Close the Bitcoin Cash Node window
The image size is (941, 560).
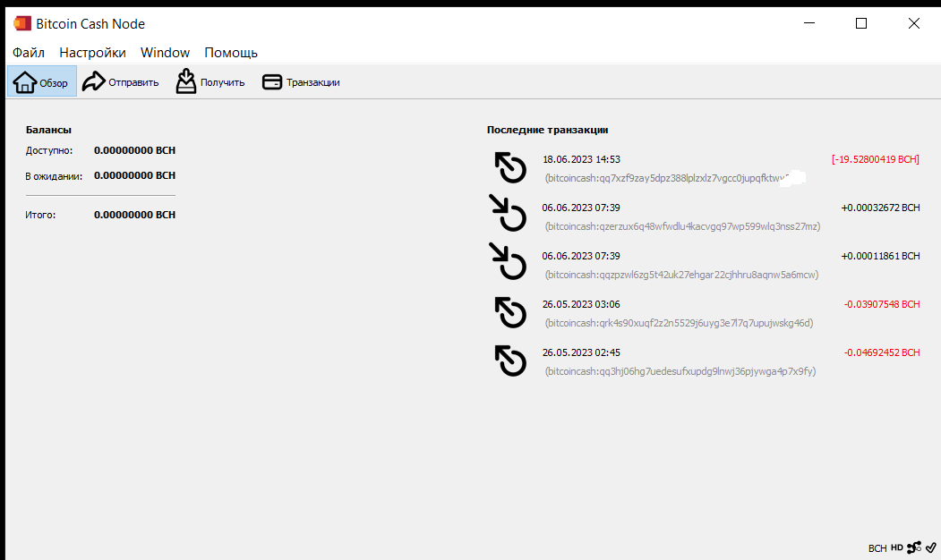pos(913,23)
